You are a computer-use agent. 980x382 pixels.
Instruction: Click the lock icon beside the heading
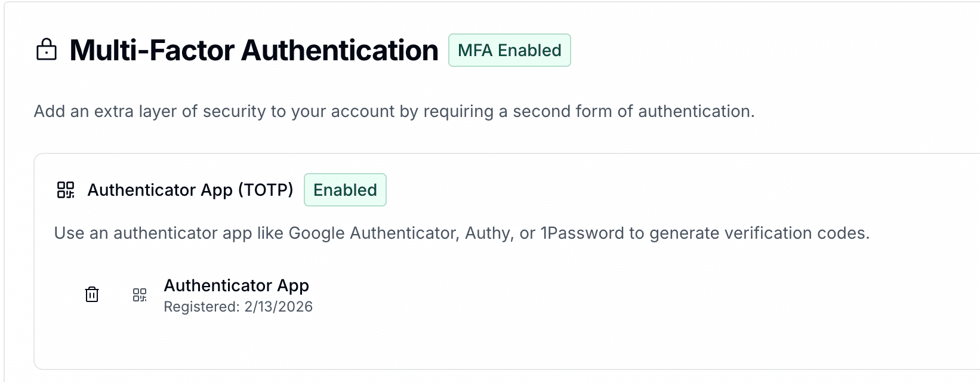click(x=47, y=50)
